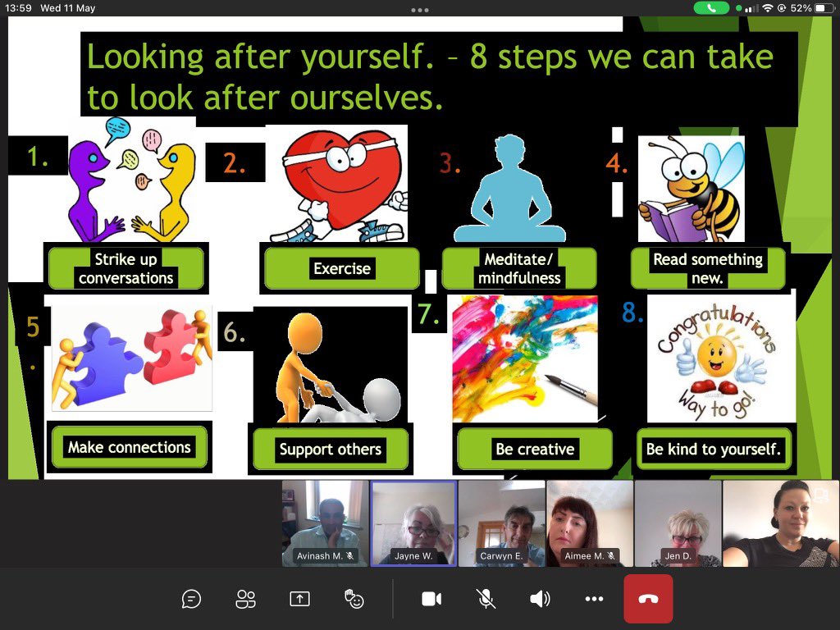Toggle the camera video button

pyautogui.click(x=431, y=599)
